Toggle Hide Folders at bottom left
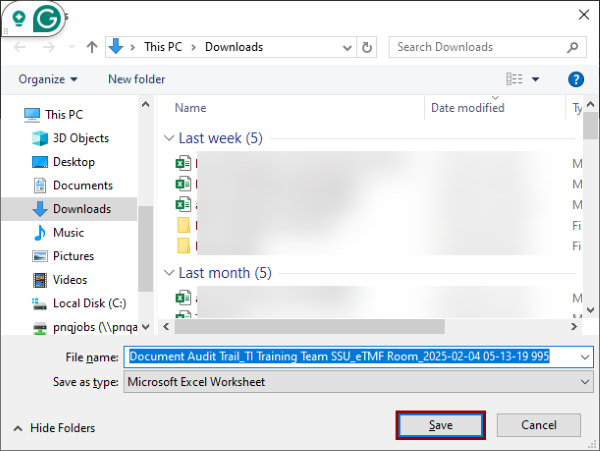600x451 pixels. pyautogui.click(x=54, y=428)
